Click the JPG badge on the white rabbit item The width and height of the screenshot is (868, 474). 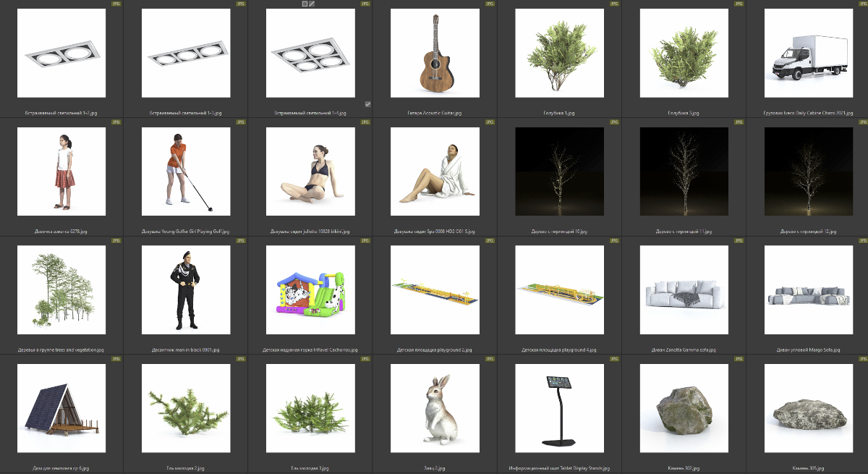(490, 359)
